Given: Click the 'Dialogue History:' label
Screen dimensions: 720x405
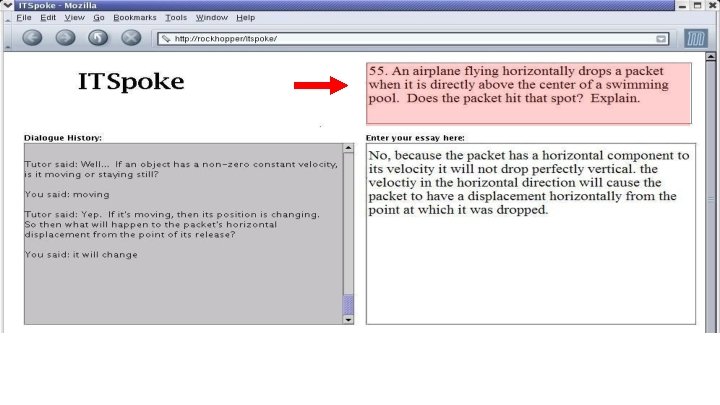Looking at the screenshot, I should pyautogui.click(x=63, y=138).
